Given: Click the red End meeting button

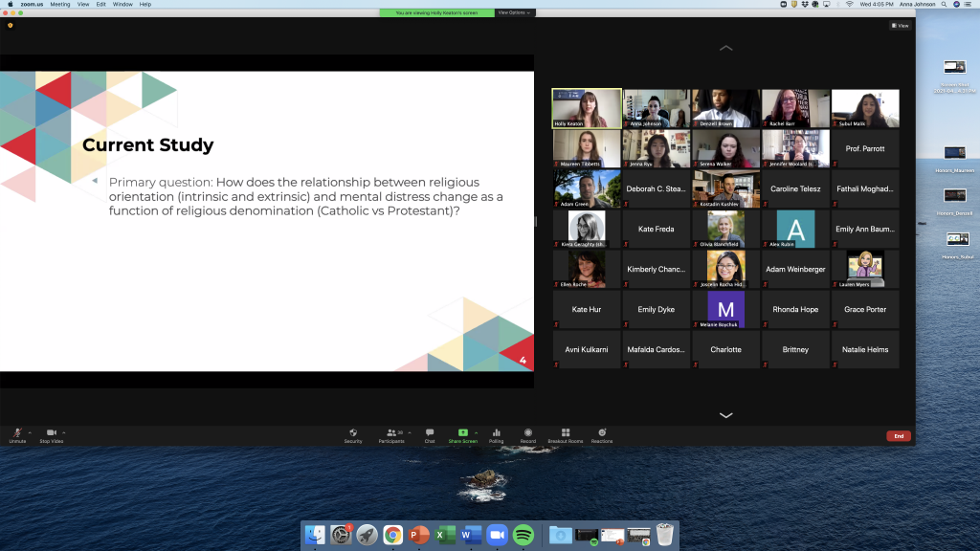Looking at the screenshot, I should (x=898, y=435).
